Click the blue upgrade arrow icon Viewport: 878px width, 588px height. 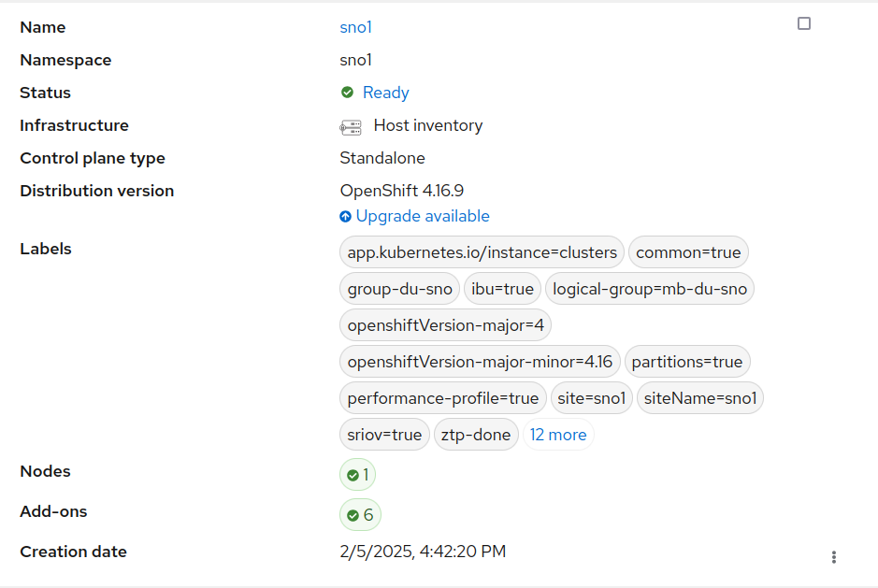point(346,217)
